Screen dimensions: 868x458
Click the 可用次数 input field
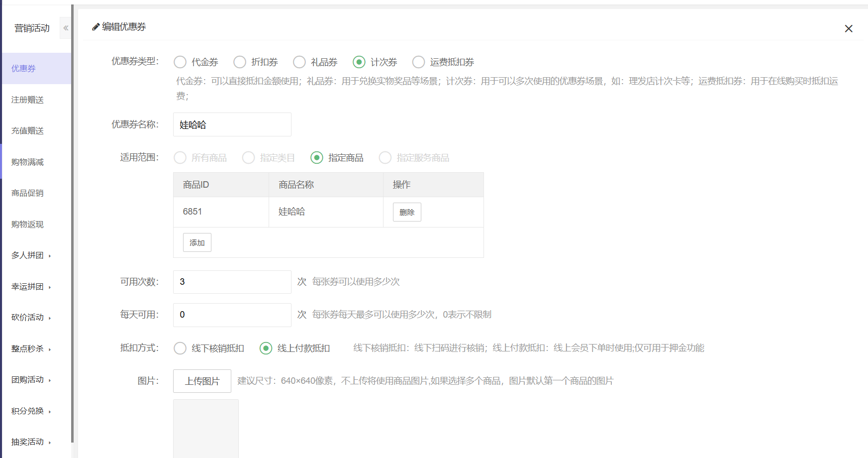click(232, 282)
